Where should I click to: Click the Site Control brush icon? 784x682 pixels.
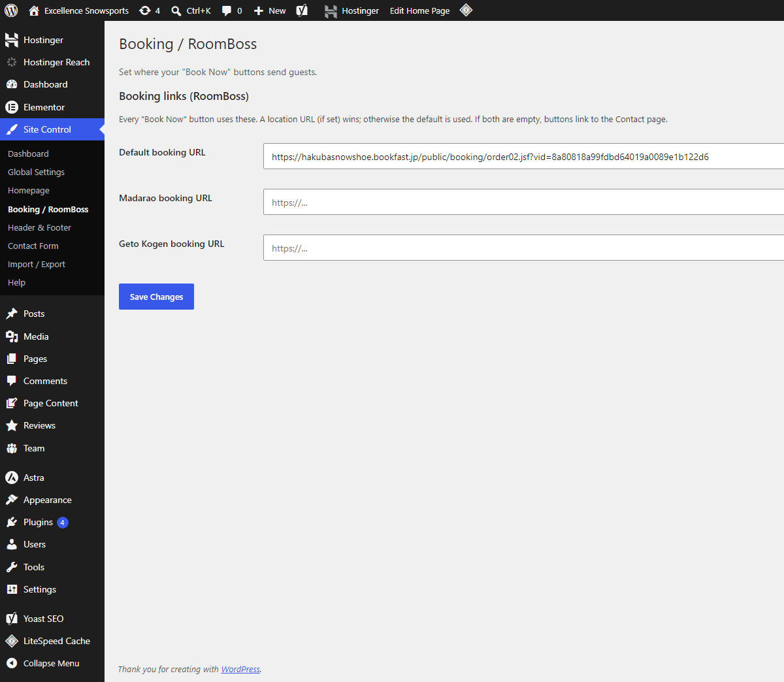12,129
